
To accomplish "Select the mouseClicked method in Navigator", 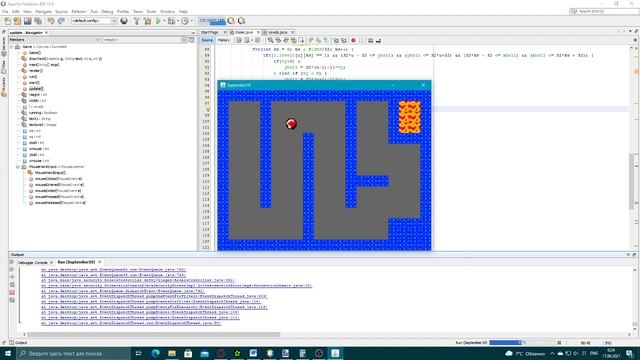I will [58, 179].
